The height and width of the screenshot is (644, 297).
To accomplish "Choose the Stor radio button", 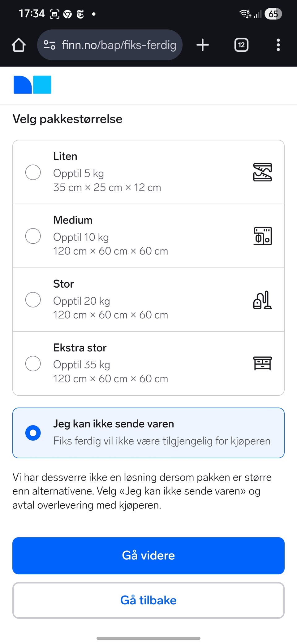I will tap(33, 300).
